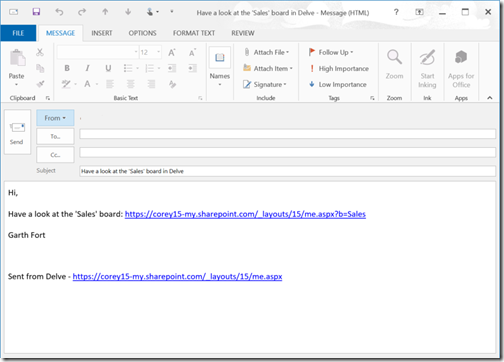This screenshot has height=362, width=504.
Task: Open the Follow Up flag menu
Action: click(x=331, y=52)
